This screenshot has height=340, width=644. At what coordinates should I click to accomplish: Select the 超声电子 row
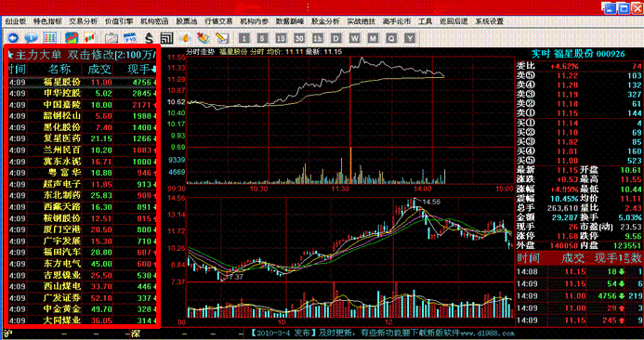tap(82, 185)
